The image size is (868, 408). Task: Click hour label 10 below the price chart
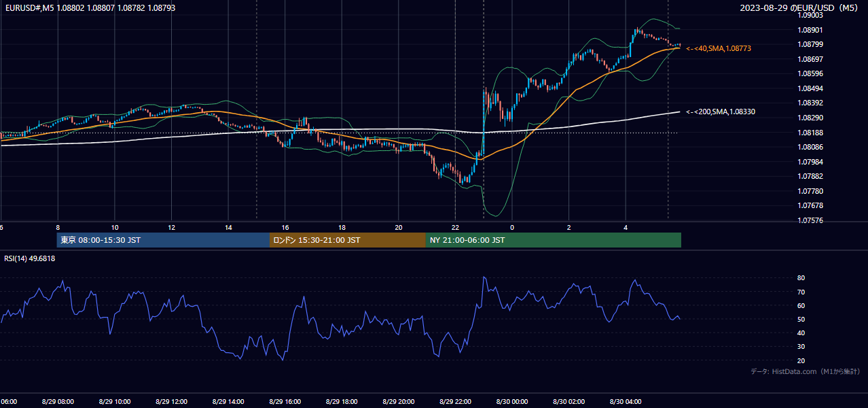click(115, 228)
